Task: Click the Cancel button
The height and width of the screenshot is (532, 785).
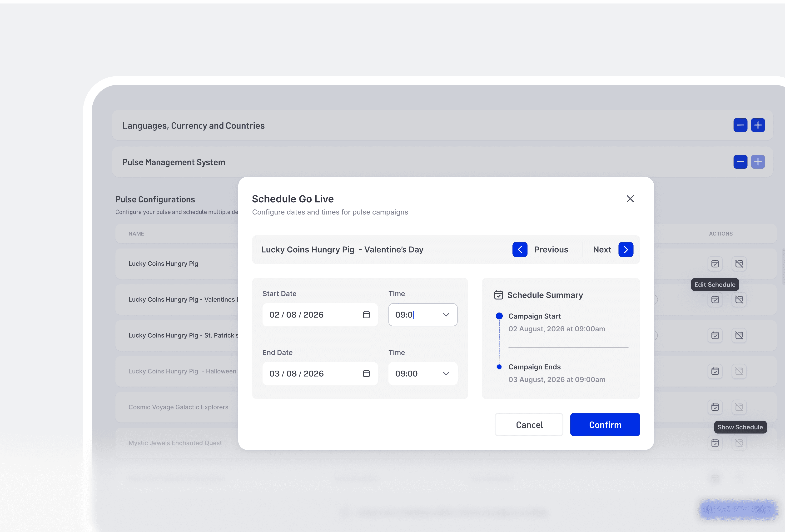Action: coord(529,425)
